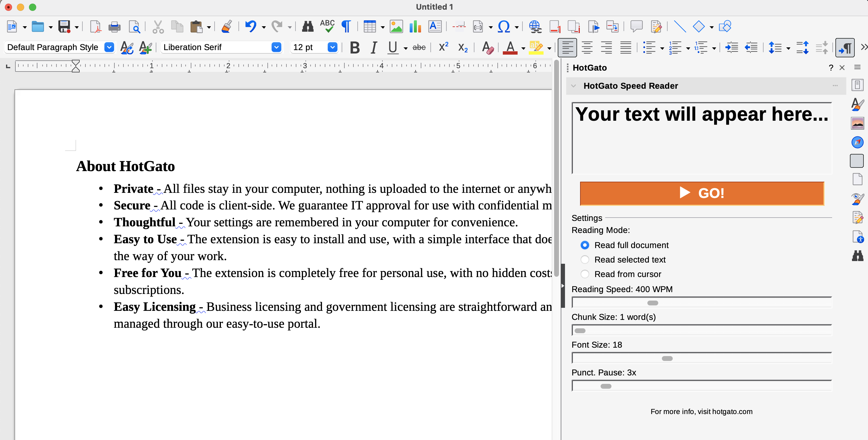This screenshot has height=440, width=868.
Task: Toggle unordered bullet list
Action: [649, 47]
